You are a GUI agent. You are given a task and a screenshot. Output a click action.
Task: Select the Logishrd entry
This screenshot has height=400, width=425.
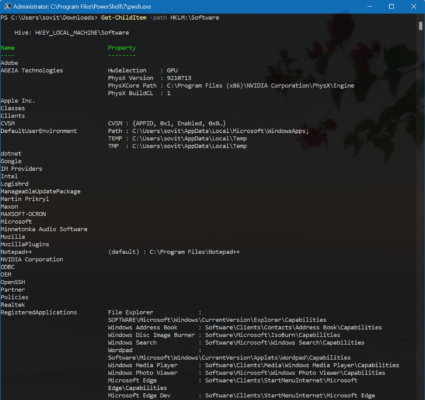(x=14, y=184)
